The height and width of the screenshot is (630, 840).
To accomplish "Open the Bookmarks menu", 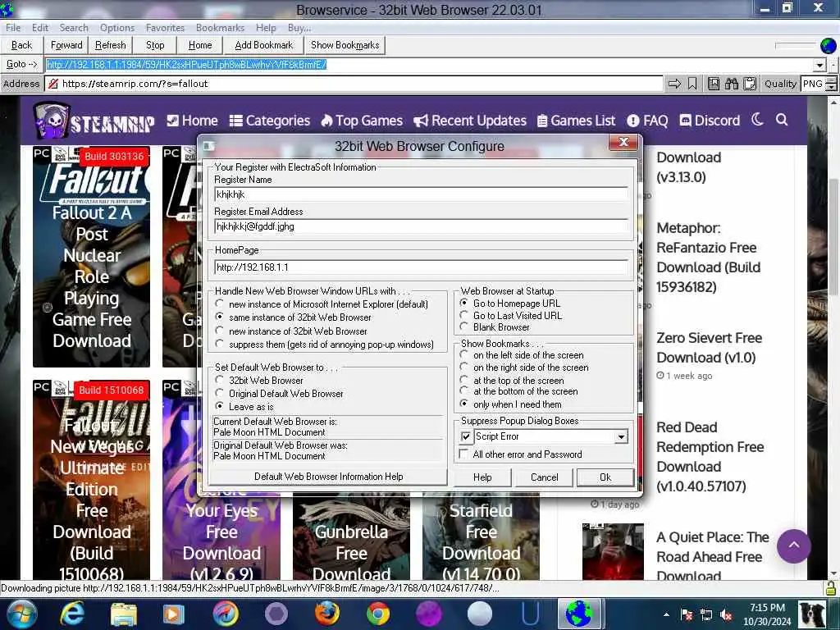I will pos(220,28).
